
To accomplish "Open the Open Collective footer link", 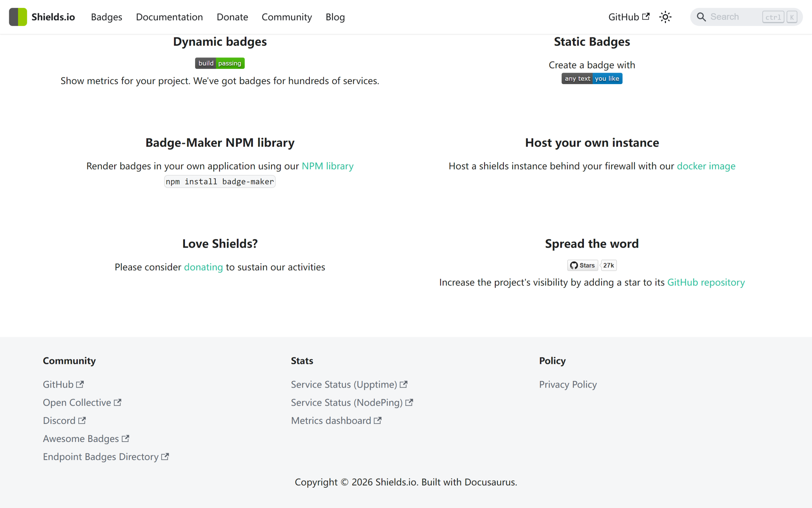I will [82, 403].
